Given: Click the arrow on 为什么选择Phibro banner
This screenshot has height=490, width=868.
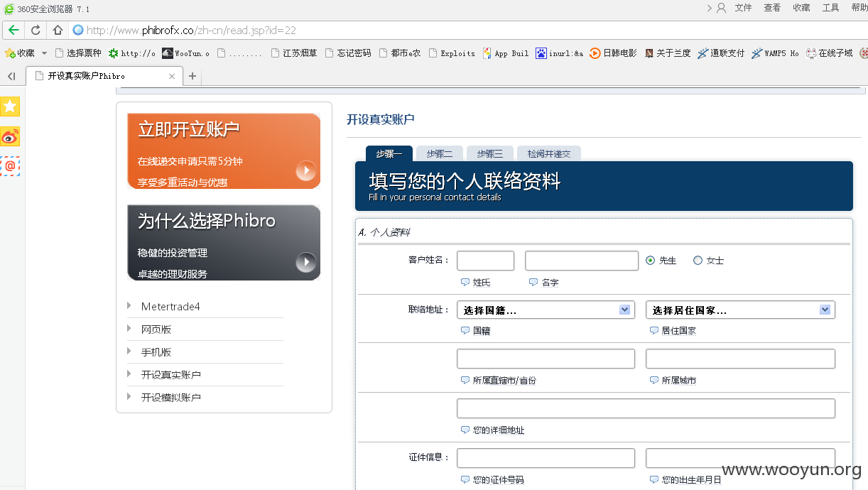Looking at the screenshot, I should [x=306, y=262].
